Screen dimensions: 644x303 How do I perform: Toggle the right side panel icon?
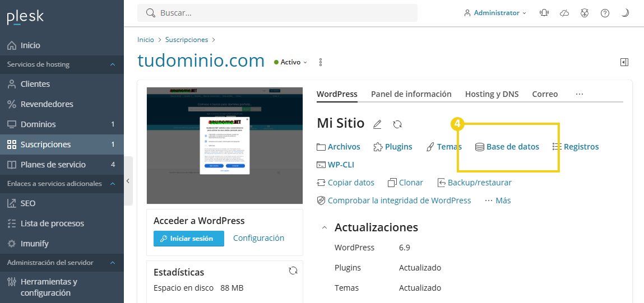point(624,62)
